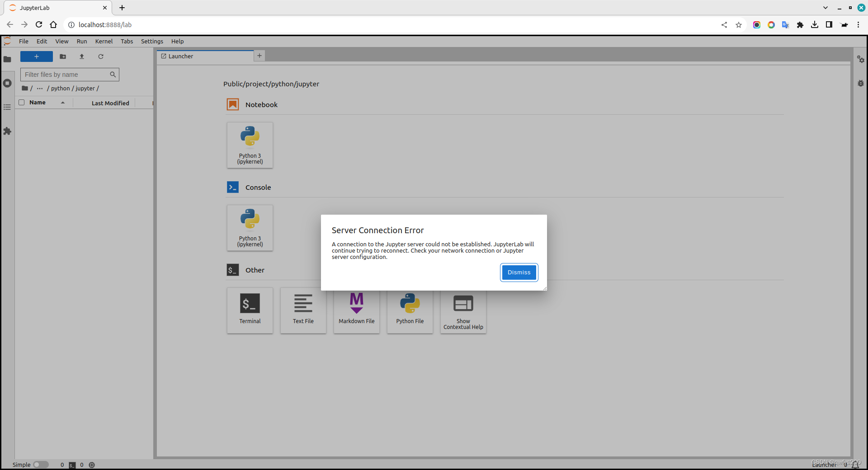Open browser downloads icon

coord(815,25)
